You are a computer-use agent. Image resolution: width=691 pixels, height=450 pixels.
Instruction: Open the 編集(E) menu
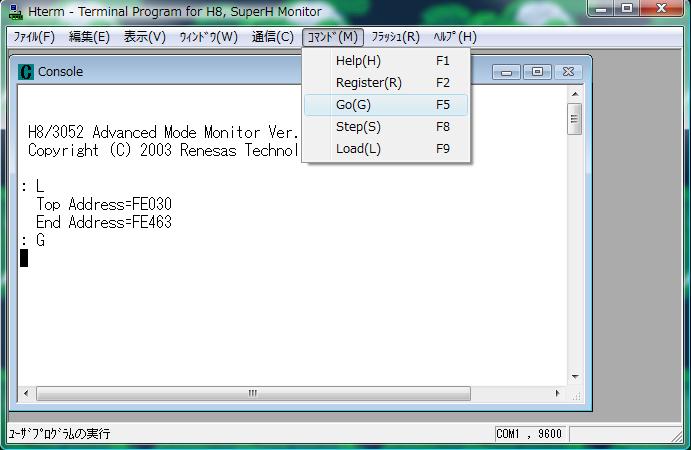coord(89,37)
